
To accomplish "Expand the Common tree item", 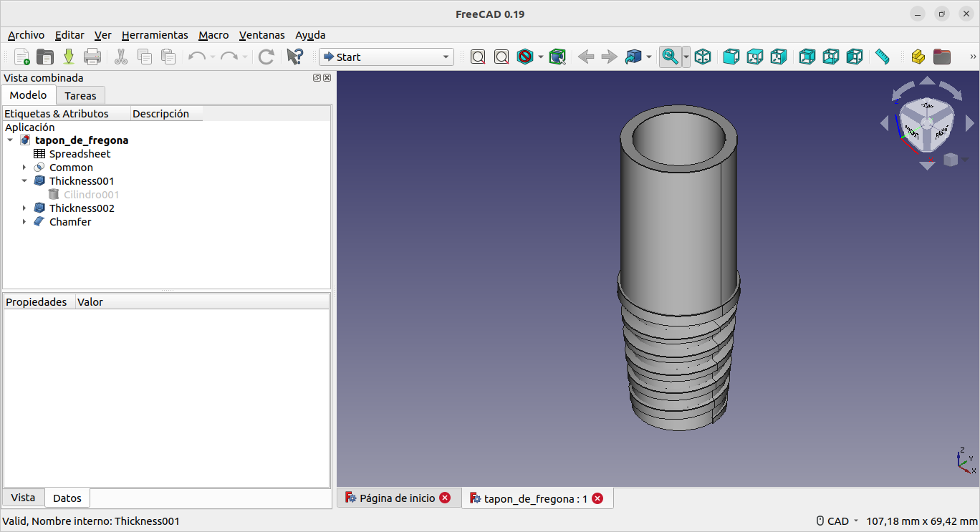I will 24,168.
